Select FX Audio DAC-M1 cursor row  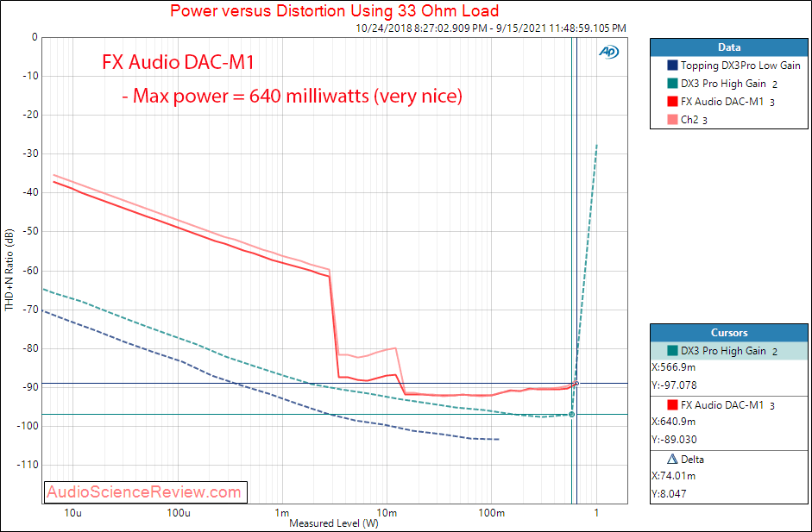(728, 405)
